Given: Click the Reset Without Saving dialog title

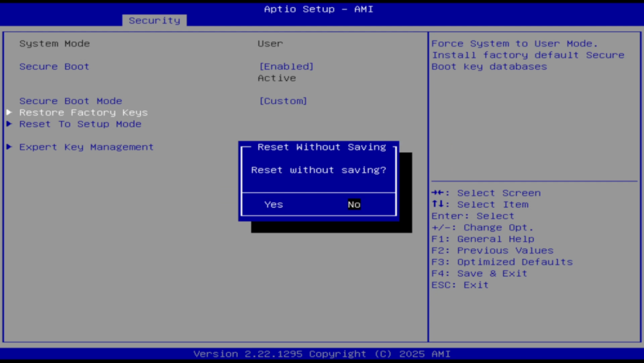Looking at the screenshot, I should [321, 147].
